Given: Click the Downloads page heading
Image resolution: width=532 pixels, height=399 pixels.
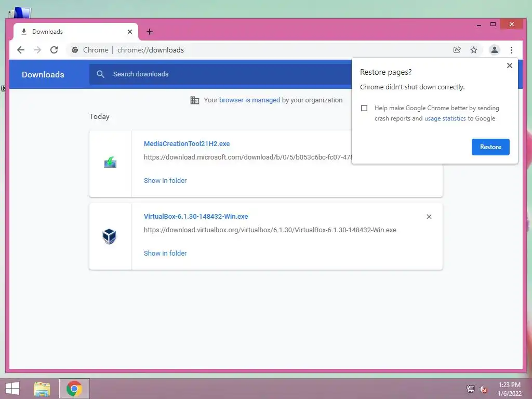Looking at the screenshot, I should (x=43, y=75).
